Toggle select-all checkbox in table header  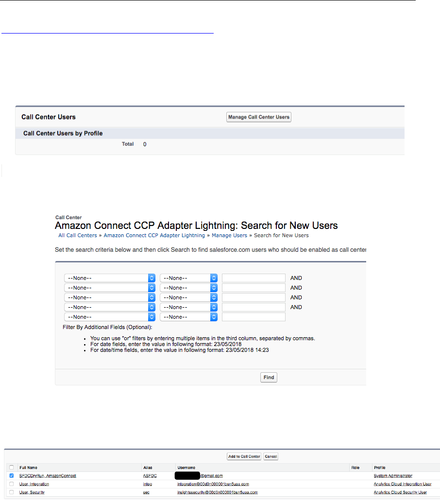click(12, 468)
